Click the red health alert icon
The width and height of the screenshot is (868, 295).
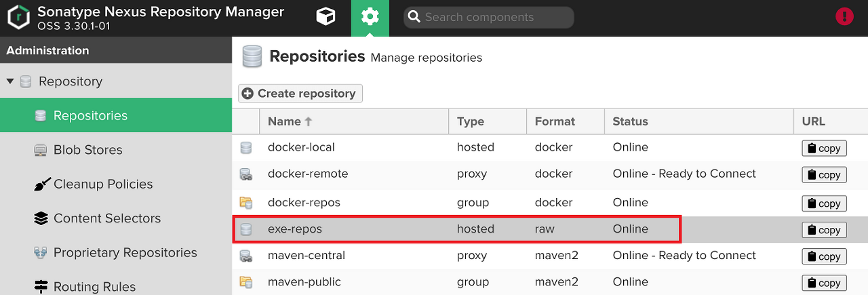point(844,17)
